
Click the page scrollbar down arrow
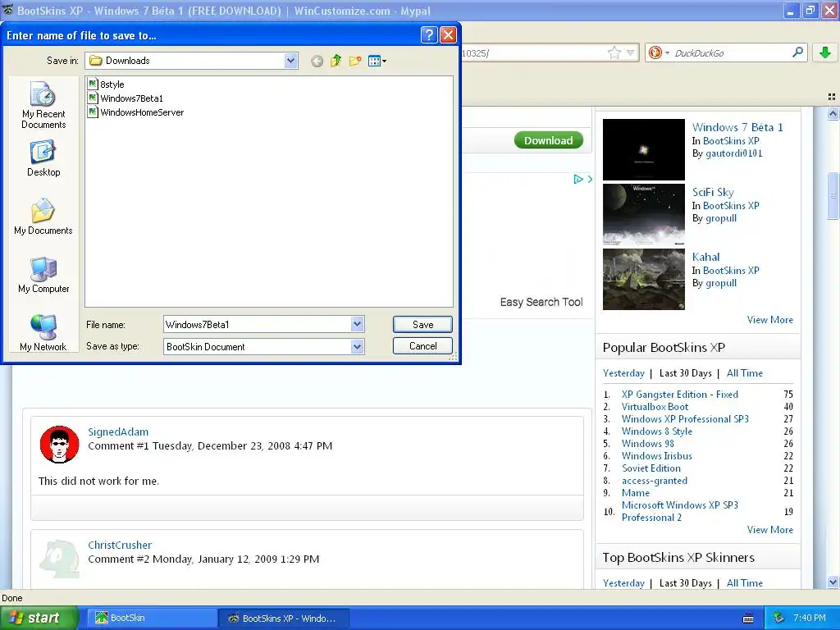pyautogui.click(x=833, y=582)
